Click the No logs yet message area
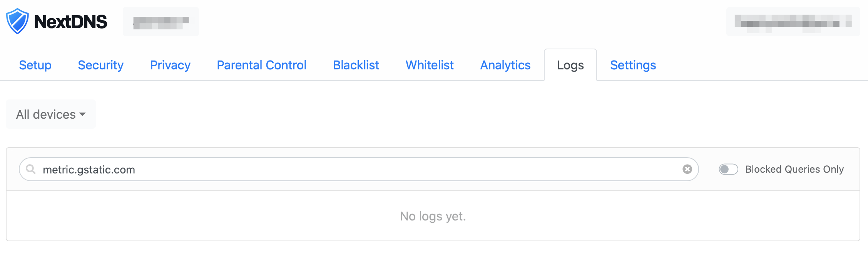The image size is (868, 254). [x=433, y=216]
